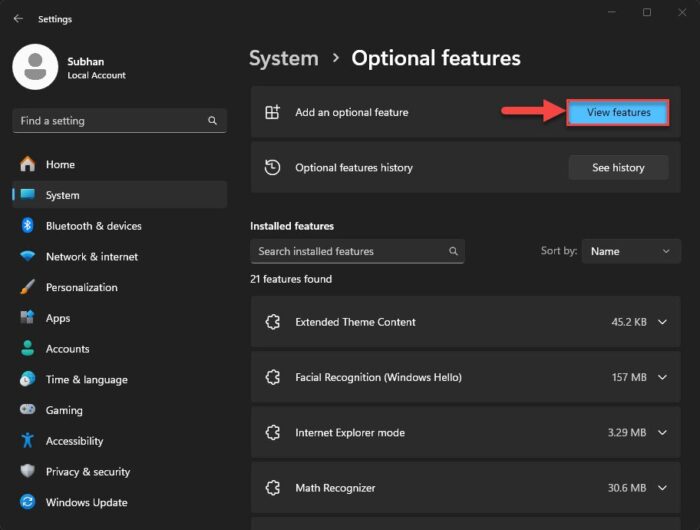
Task: Click the 30.6 MB size value
Action: click(x=627, y=488)
